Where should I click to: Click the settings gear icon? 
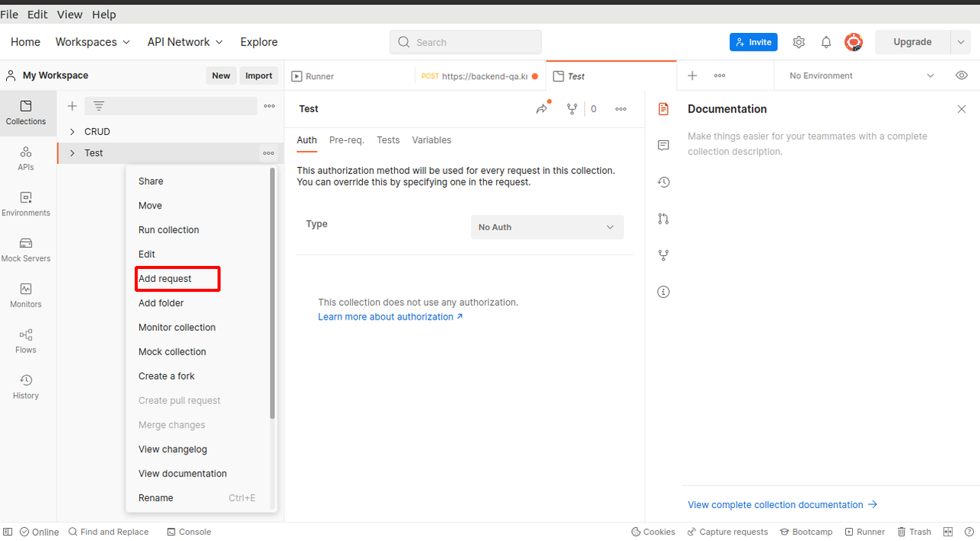(799, 42)
